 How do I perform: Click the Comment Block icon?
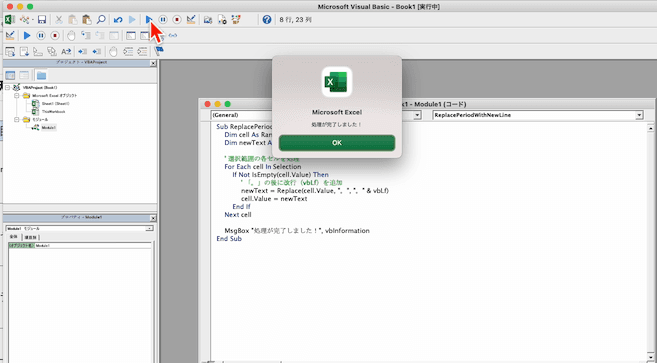pyautogui.click(x=128, y=52)
